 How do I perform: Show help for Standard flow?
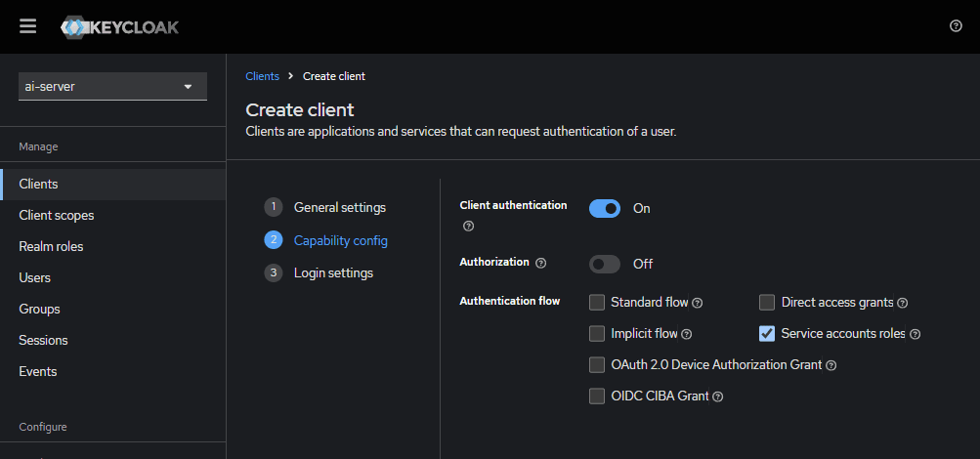coord(698,303)
